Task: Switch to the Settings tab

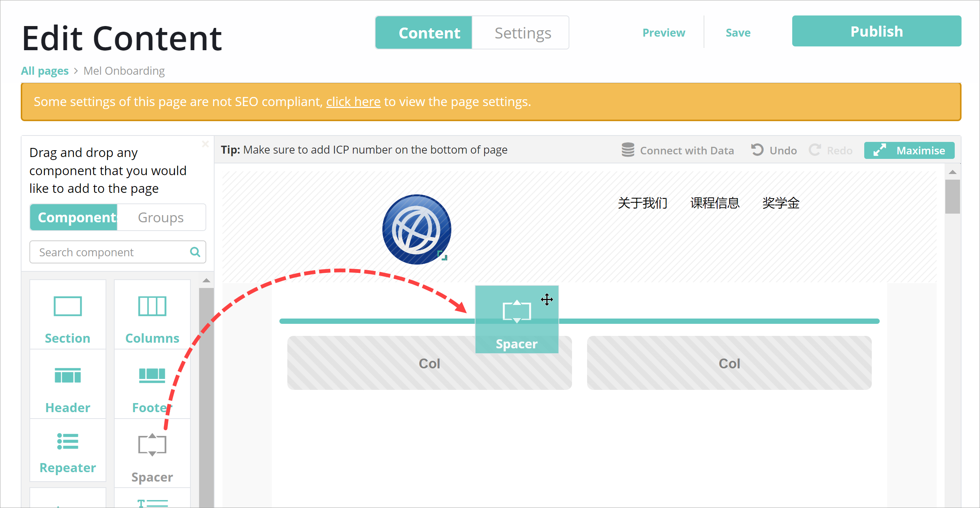Action: pos(522,33)
